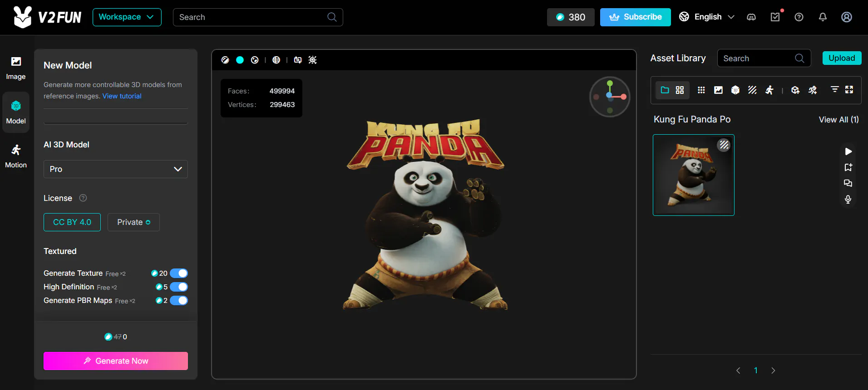Screen dimensions: 868x390
Task: Switch to the Motion sidebar tab
Action: [x=16, y=156]
